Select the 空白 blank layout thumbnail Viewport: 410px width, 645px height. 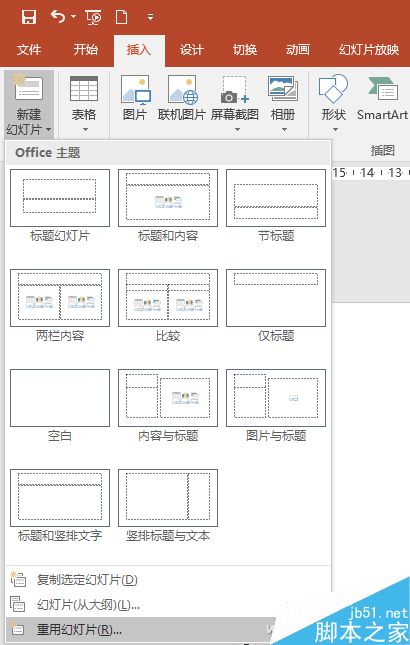pos(60,398)
